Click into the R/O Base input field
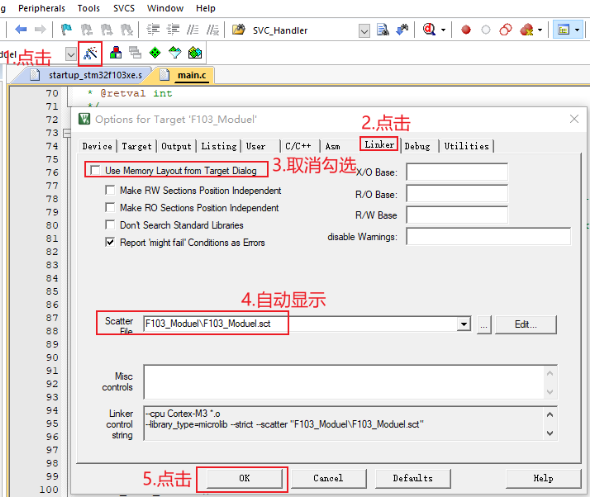The image size is (595, 503). point(457,194)
